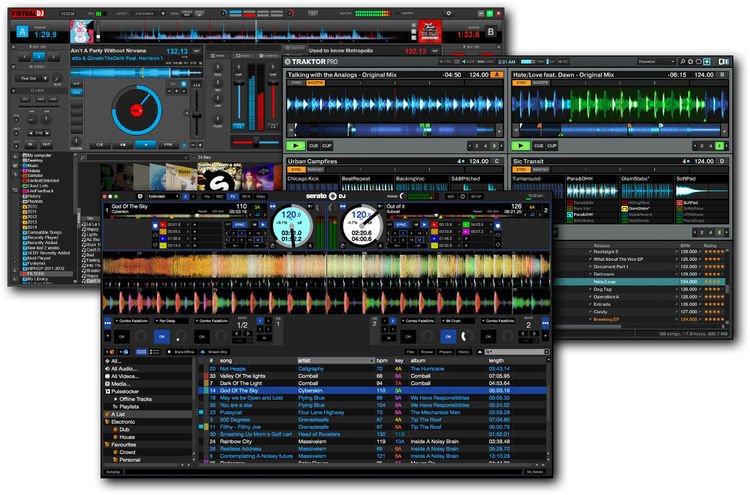This screenshot has height=495, width=750.
Task: Open the History panel tab in Serato
Action: coord(463,352)
